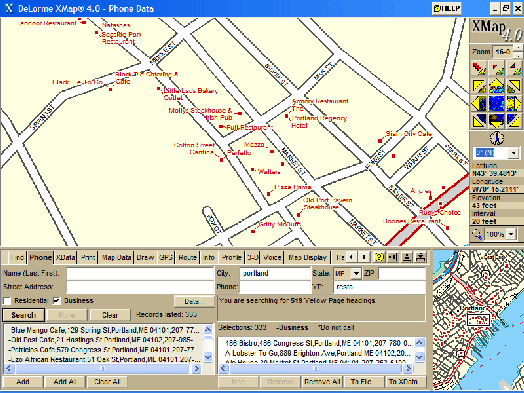Click the overview map thumbnail

(x=478, y=320)
